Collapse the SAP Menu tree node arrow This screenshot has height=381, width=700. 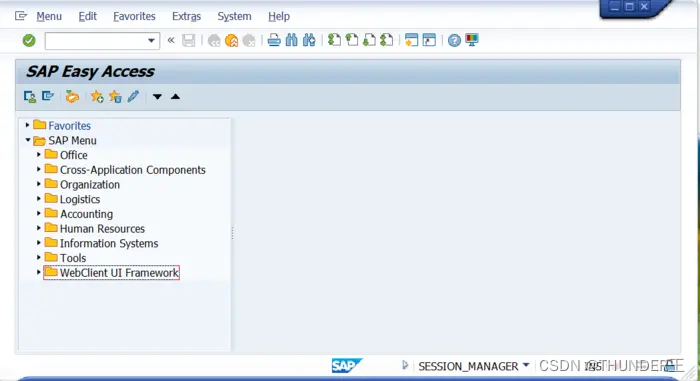tap(28, 140)
